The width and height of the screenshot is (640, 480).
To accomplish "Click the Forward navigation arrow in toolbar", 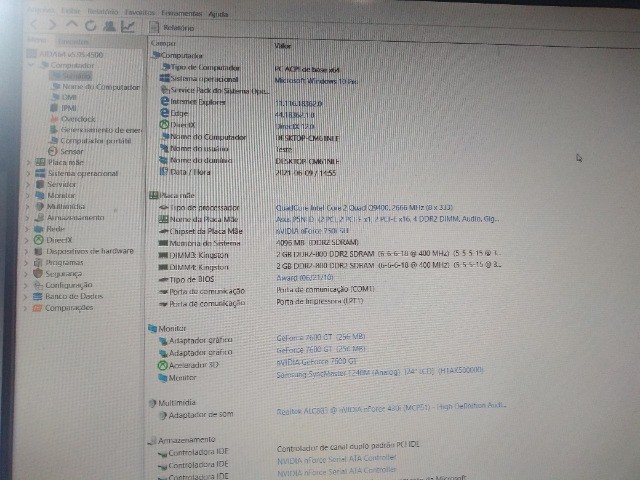I will click(x=52, y=25).
